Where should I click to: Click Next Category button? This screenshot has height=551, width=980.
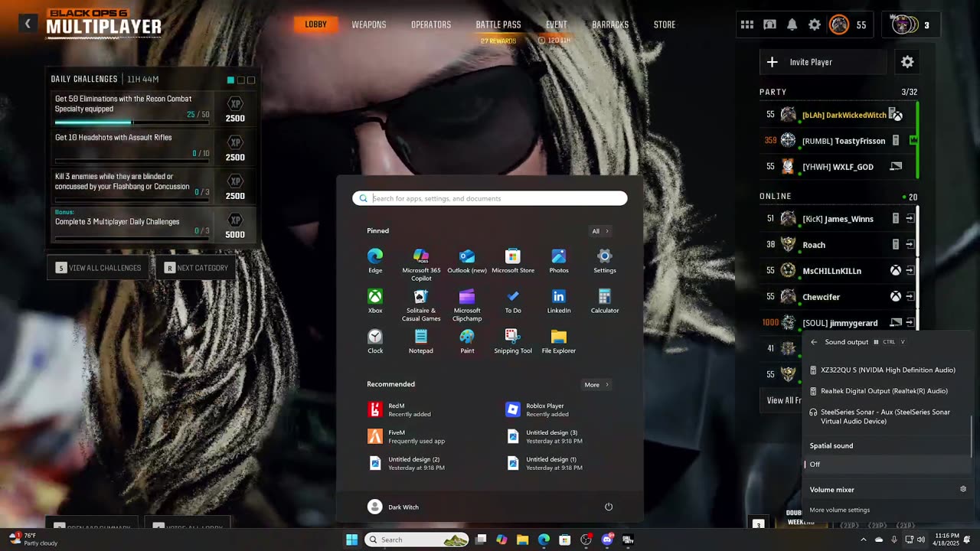(x=197, y=268)
